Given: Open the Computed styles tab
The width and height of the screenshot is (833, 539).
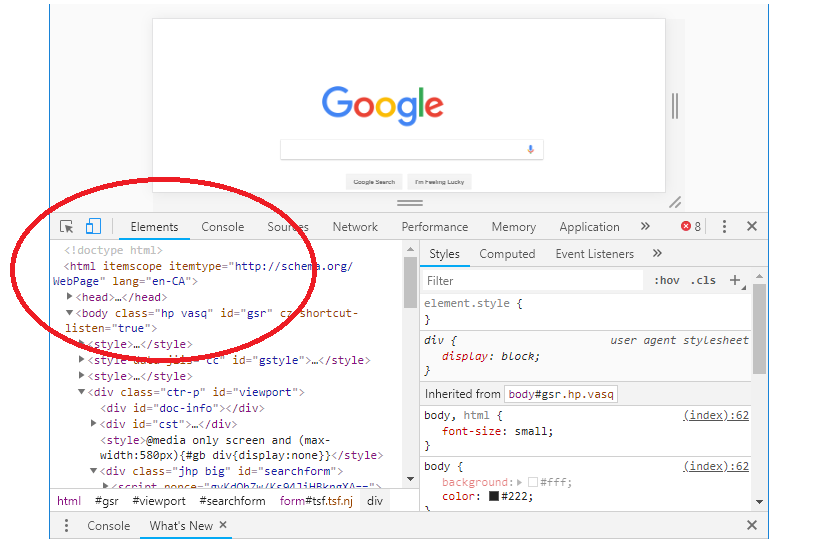Looking at the screenshot, I should 507,254.
